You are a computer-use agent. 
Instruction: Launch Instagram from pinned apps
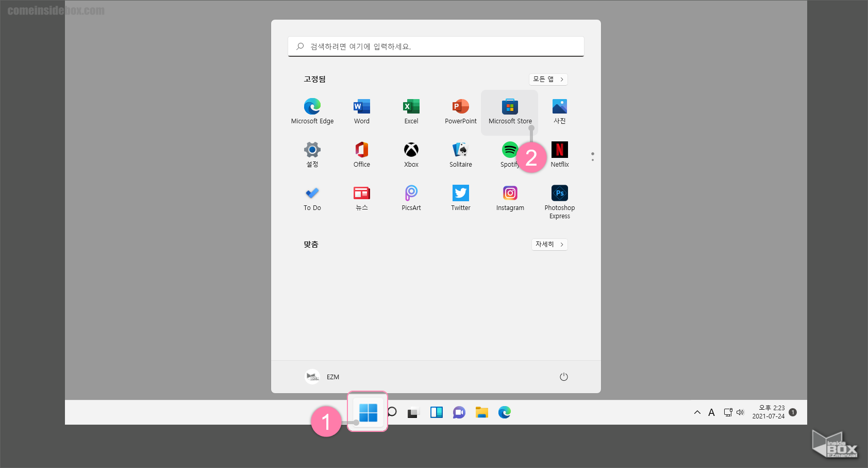(510, 198)
